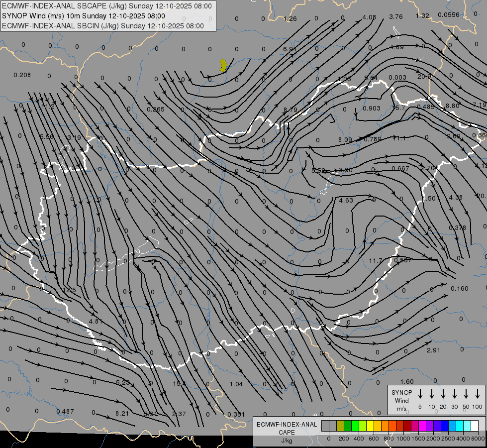The image size is (487, 448).
Task: Click the 4.08 value on the map
Action: [x=369, y=17]
